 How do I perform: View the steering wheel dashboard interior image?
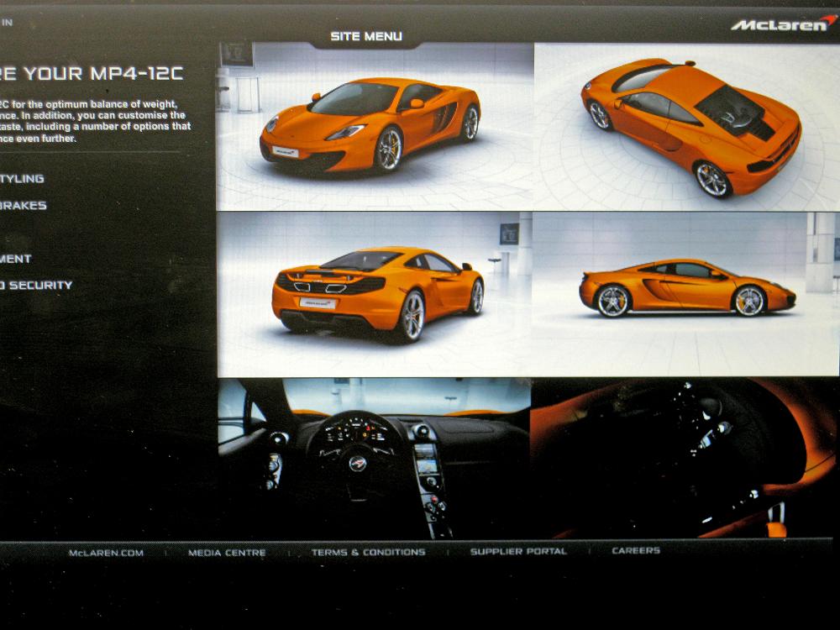[x=375, y=459]
